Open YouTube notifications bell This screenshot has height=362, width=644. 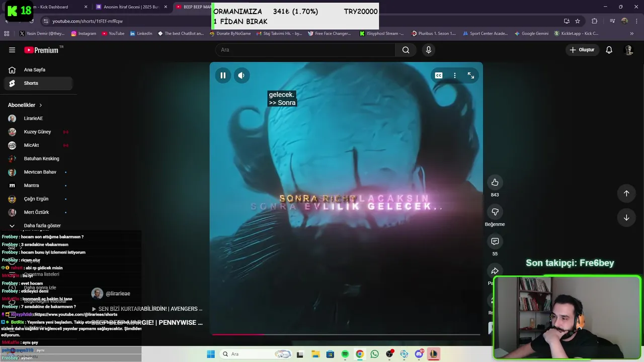coord(609,50)
